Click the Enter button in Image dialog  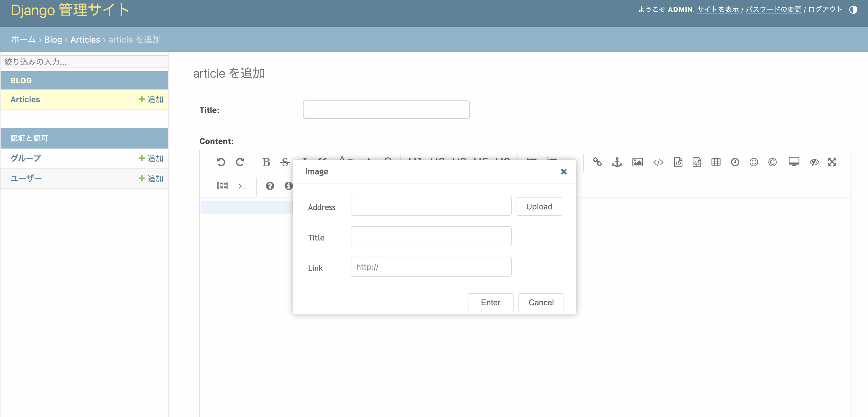pos(490,302)
